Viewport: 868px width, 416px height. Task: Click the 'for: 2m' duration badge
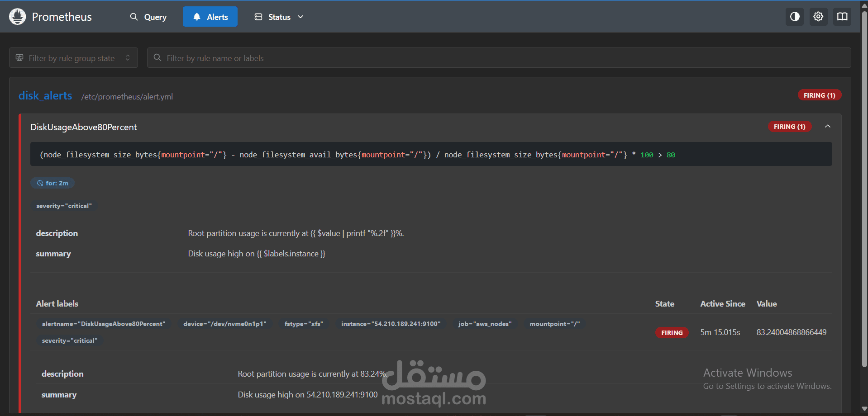tap(52, 183)
